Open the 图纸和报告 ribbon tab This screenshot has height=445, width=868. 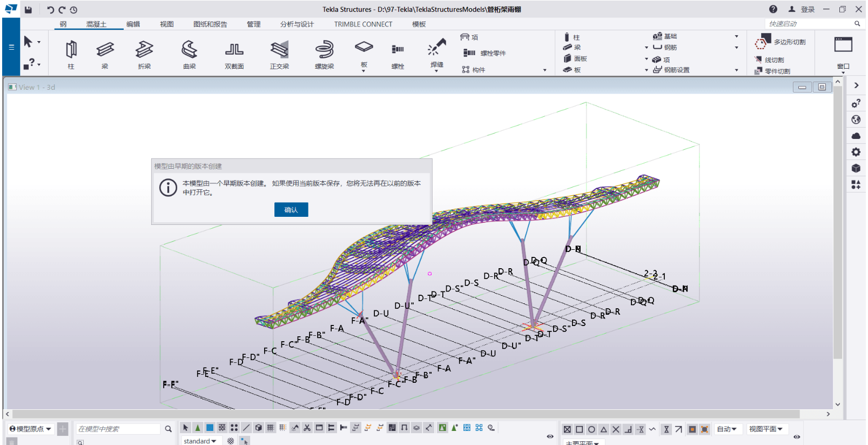[x=210, y=24]
